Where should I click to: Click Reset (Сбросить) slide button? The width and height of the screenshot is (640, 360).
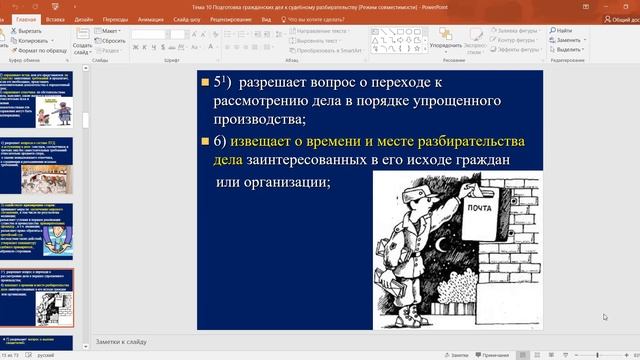tap(110, 41)
